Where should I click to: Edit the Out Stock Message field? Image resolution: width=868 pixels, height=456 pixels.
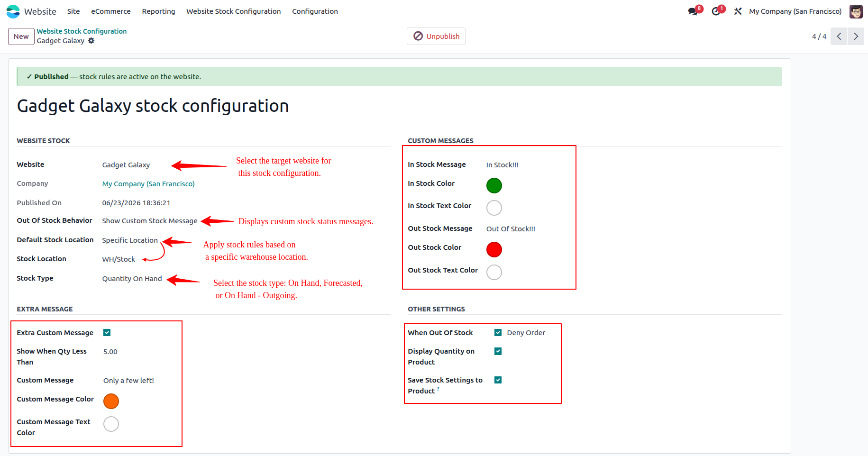pos(511,229)
